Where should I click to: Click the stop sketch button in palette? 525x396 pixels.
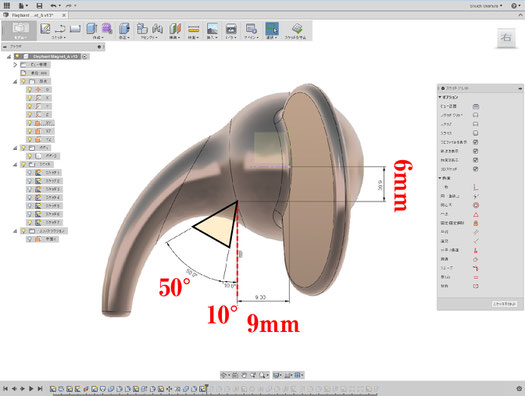(504, 304)
